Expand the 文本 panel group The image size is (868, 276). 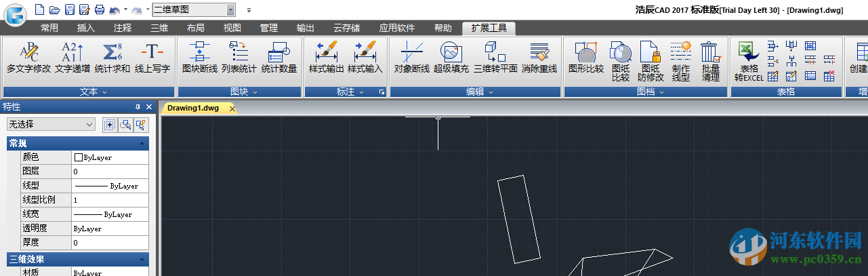[x=94, y=92]
